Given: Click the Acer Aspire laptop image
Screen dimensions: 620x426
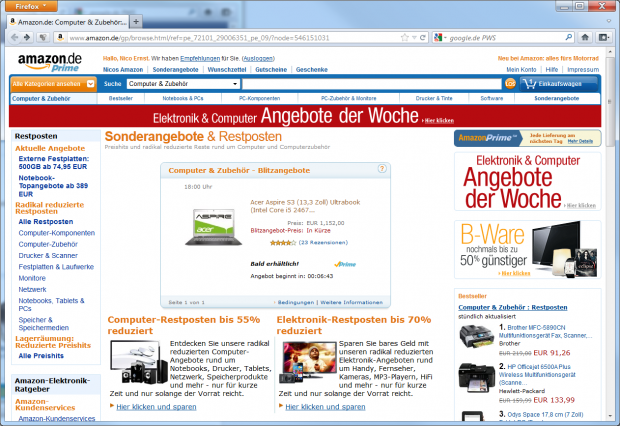Looking at the screenshot, I should (x=214, y=227).
